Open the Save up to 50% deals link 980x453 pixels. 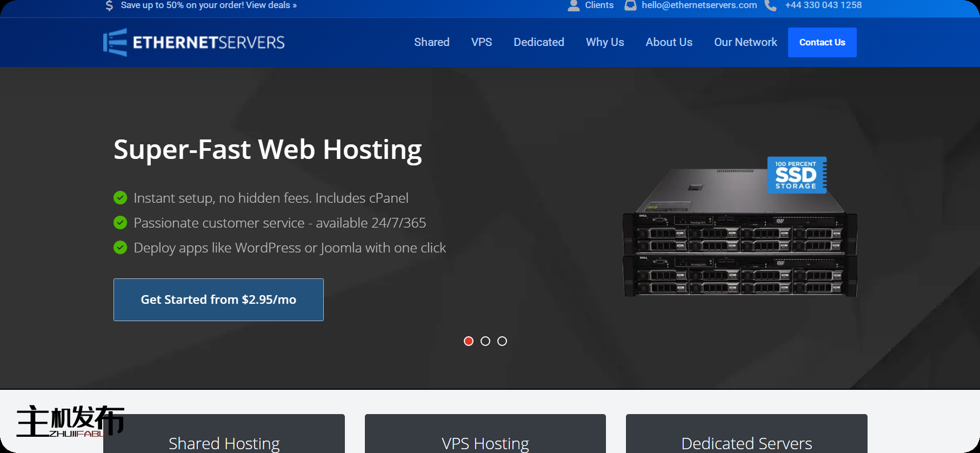[x=209, y=5]
